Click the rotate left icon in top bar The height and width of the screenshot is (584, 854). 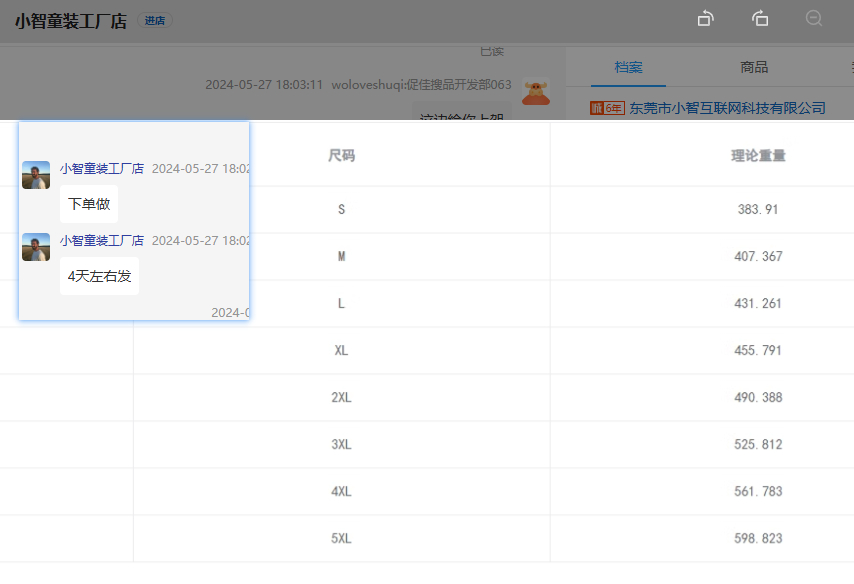click(705, 19)
